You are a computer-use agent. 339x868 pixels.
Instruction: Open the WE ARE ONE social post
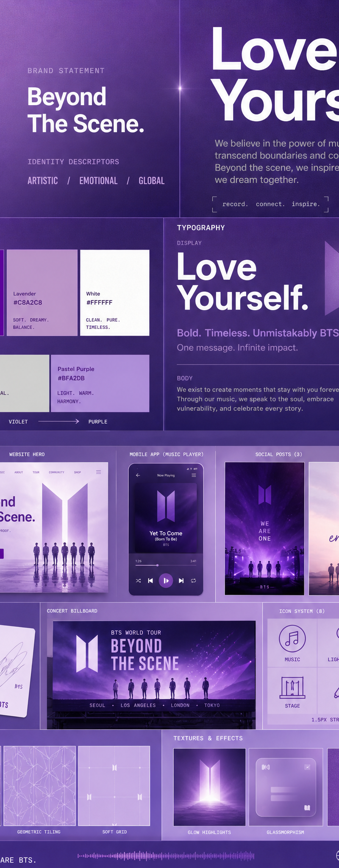tap(264, 529)
